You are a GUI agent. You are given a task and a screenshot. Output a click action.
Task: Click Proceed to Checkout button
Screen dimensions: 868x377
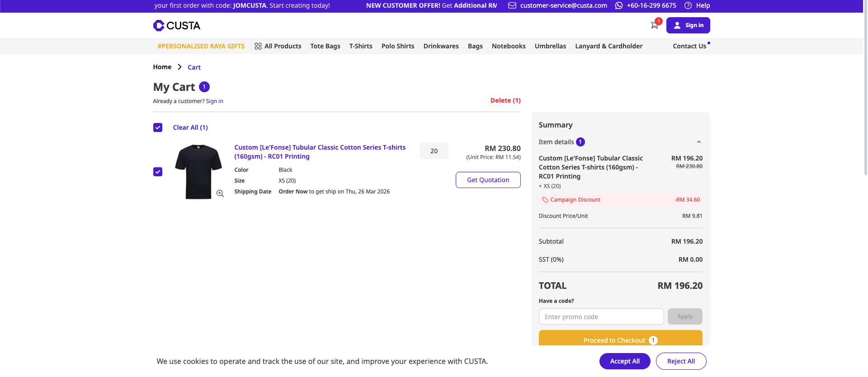tap(621, 338)
